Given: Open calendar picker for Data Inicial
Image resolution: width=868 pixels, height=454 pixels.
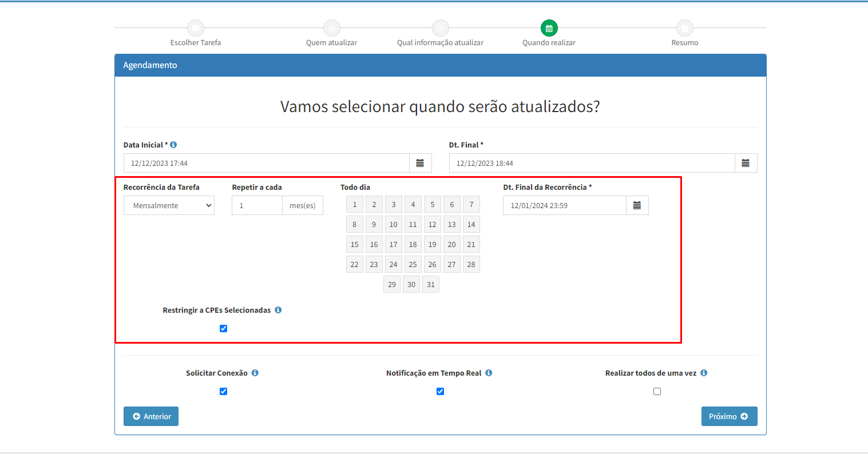Looking at the screenshot, I should 420,163.
